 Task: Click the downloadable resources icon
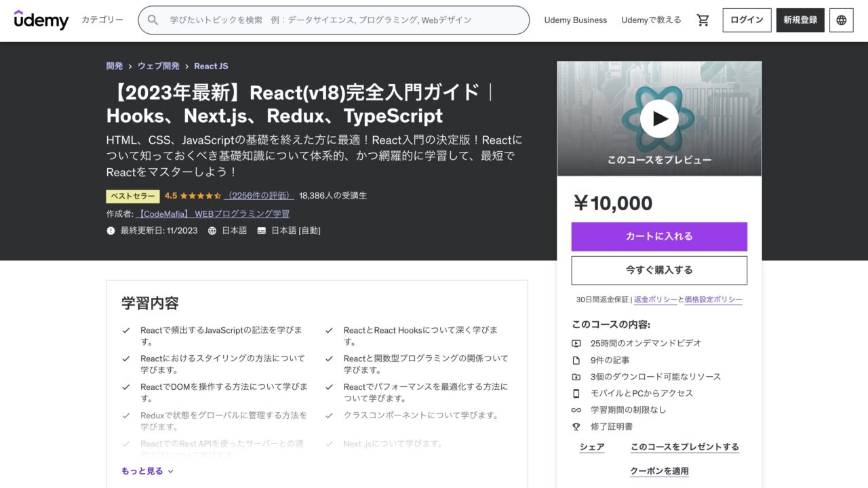(576, 377)
